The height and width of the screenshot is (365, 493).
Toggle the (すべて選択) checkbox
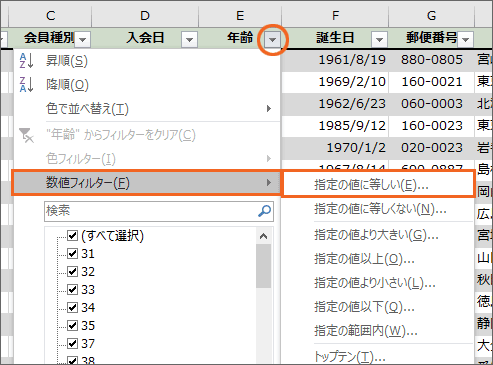tap(72, 235)
